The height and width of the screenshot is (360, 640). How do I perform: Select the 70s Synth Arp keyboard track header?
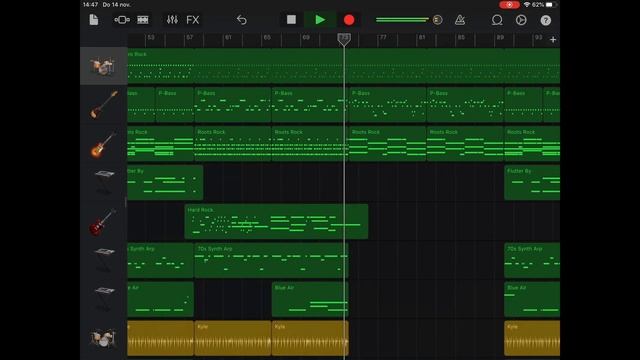point(104,260)
